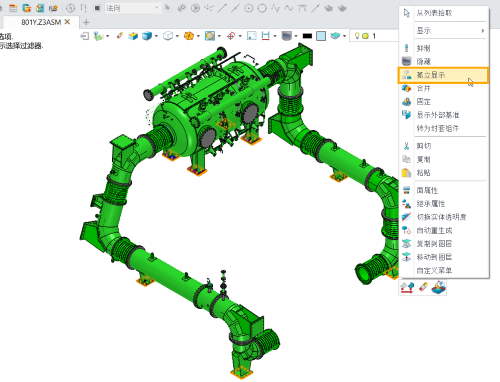Open the 法向 dropdown in the top toolbar
Image resolution: width=500 pixels, height=382 pixels.
(x=133, y=8)
